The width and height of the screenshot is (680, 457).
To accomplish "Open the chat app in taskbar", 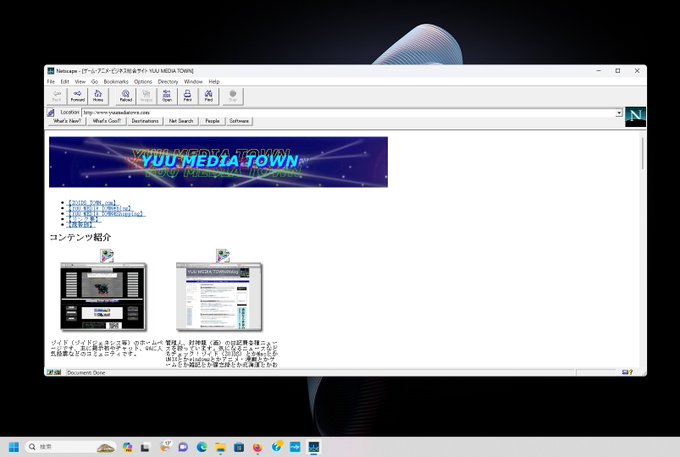I will click(183, 447).
